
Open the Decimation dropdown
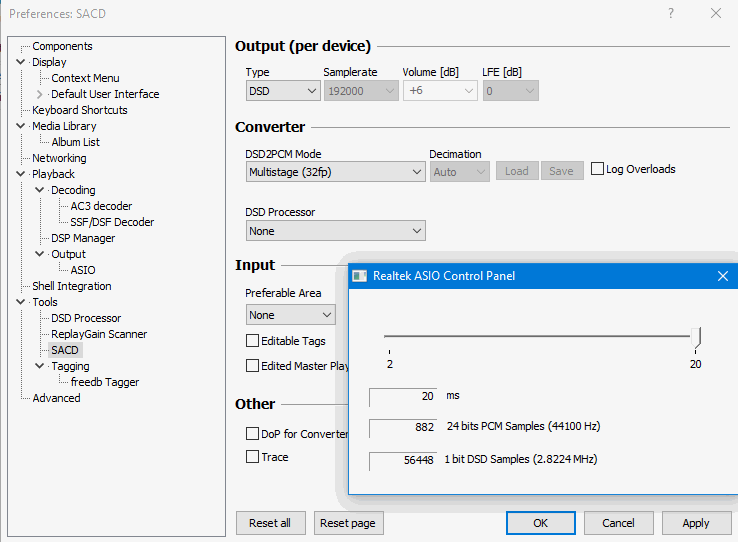click(x=459, y=172)
